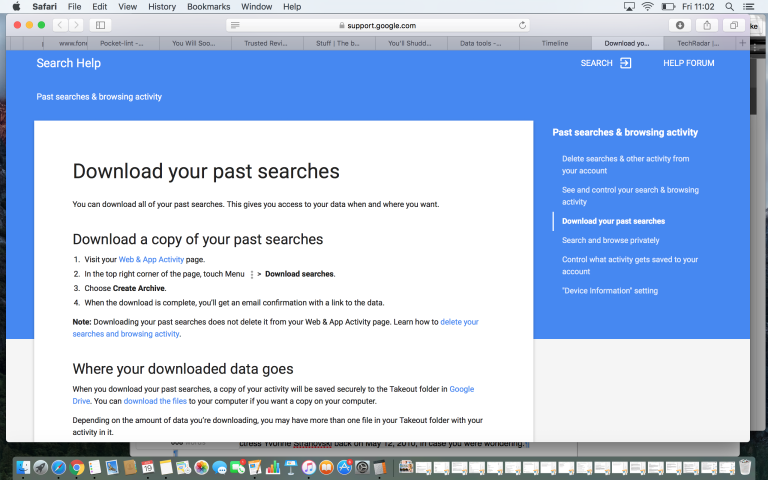
Task: Open Spotlight search in menu bar
Action: [729, 7]
